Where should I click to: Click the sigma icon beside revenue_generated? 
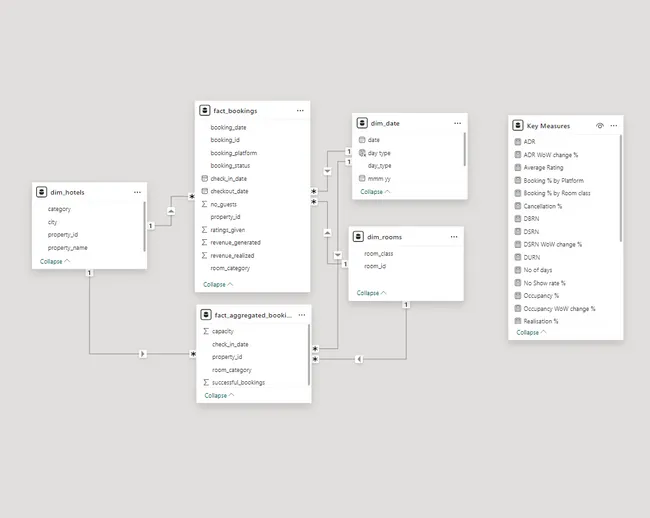pyautogui.click(x=204, y=242)
